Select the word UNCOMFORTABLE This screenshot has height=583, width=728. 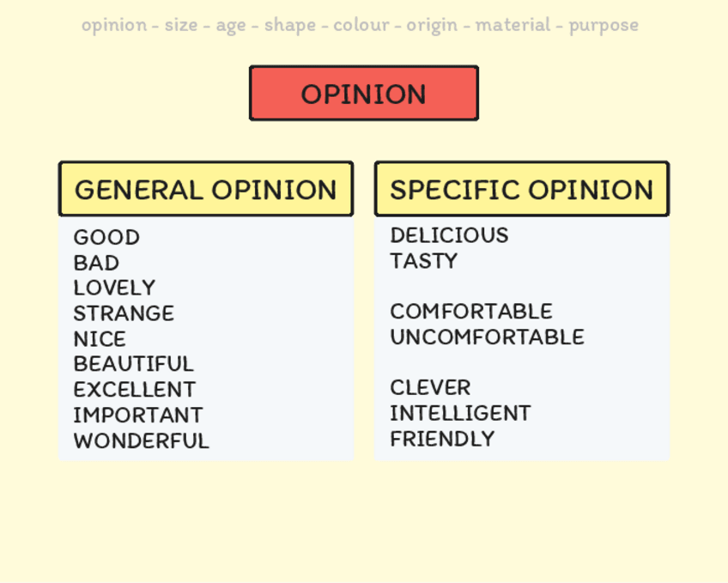pos(487,337)
